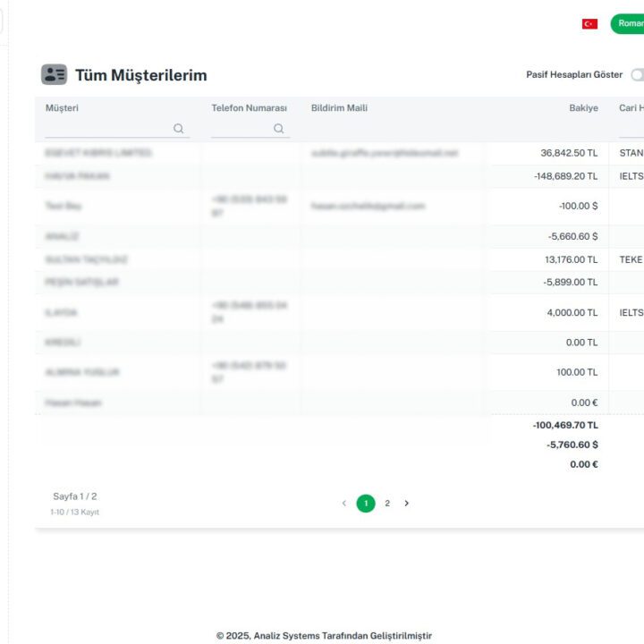
Task: Select page 1 in the pagination
Action: point(366,504)
